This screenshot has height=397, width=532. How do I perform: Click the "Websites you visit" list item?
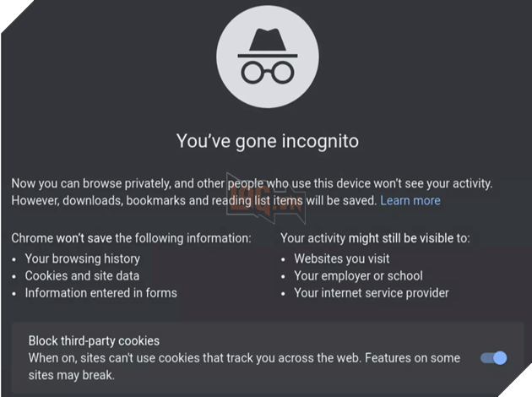click(x=341, y=258)
